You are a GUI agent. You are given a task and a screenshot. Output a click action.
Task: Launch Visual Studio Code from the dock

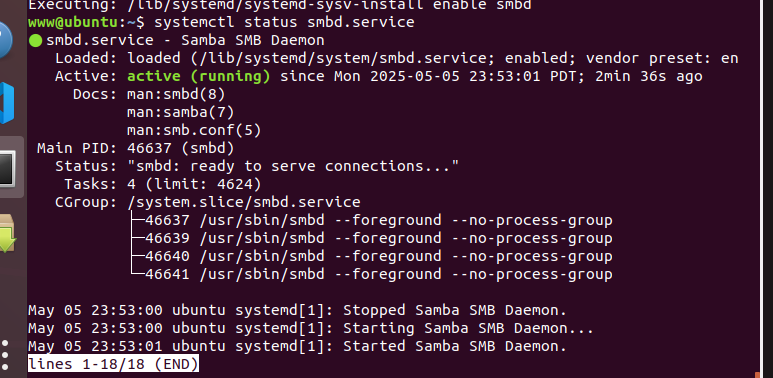7,103
